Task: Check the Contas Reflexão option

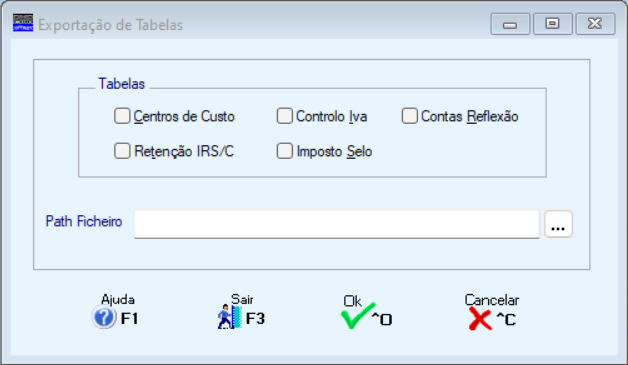Action: (x=410, y=116)
